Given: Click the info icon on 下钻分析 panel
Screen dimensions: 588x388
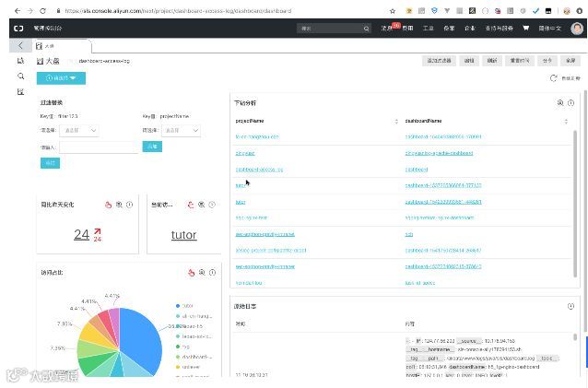Looking at the screenshot, I should (x=570, y=102).
